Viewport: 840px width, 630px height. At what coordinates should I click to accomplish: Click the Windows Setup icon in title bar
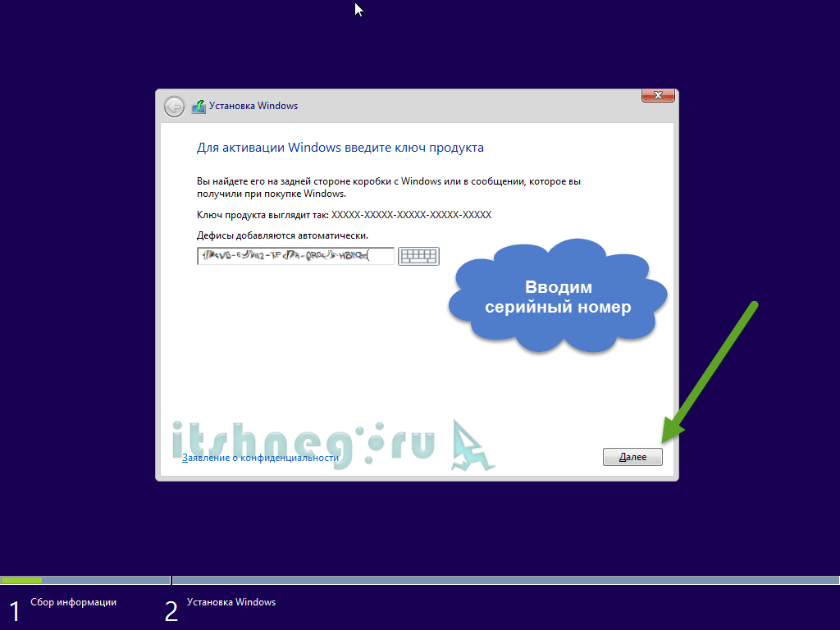199,107
